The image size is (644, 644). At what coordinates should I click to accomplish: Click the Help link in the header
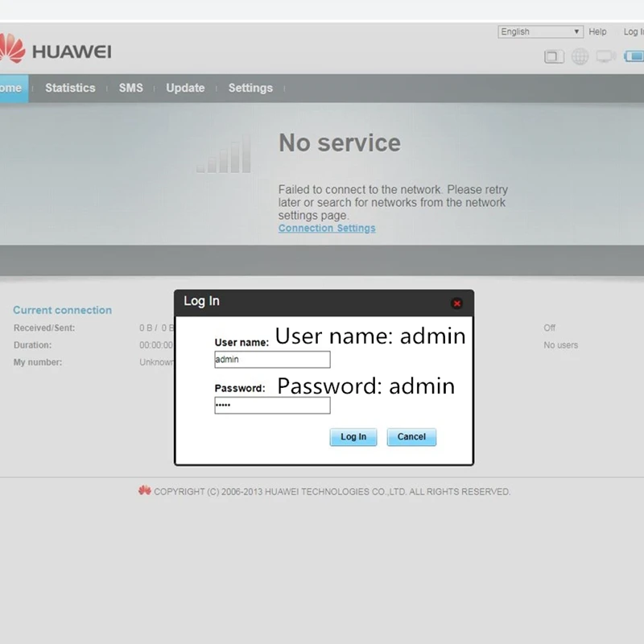pos(597,31)
